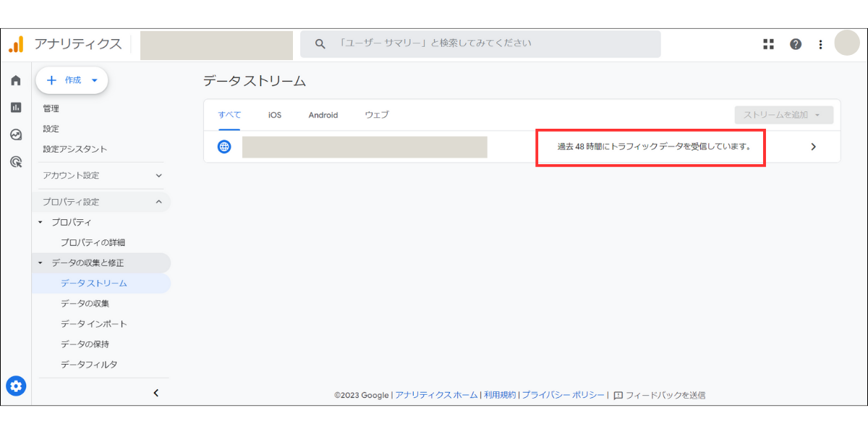Select the iOS tab
Image resolution: width=868 pixels, height=434 pixels.
click(x=275, y=115)
